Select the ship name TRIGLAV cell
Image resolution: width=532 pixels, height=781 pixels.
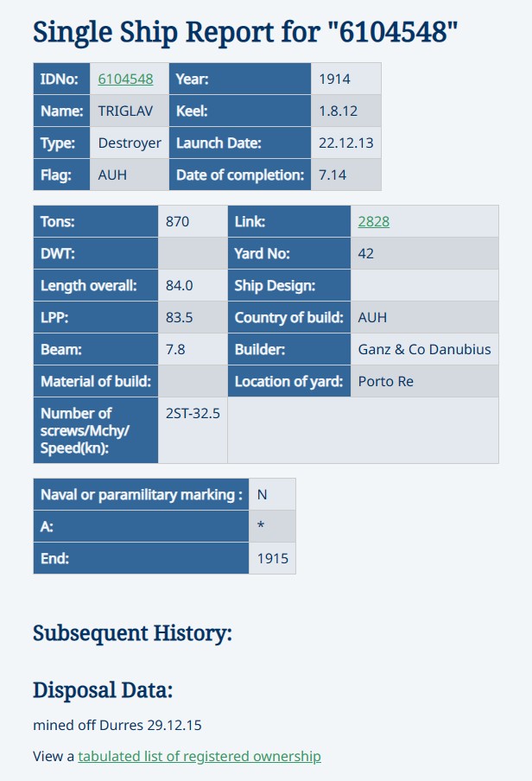[130, 111]
